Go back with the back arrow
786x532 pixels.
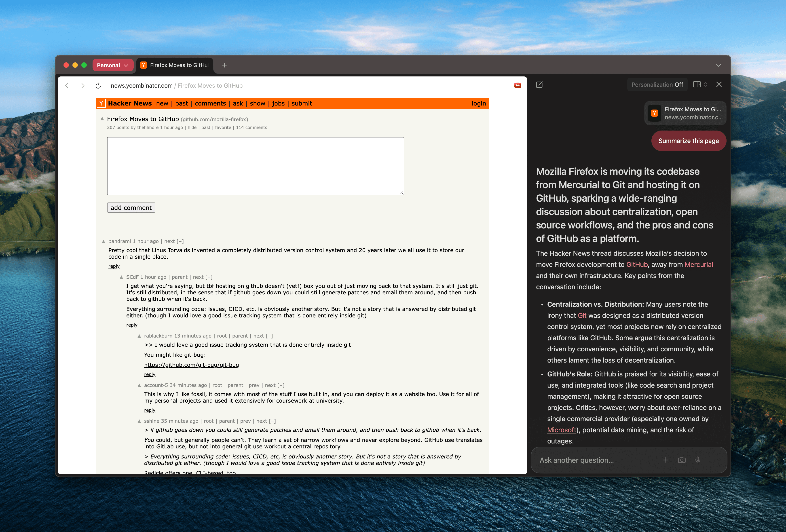click(x=67, y=86)
